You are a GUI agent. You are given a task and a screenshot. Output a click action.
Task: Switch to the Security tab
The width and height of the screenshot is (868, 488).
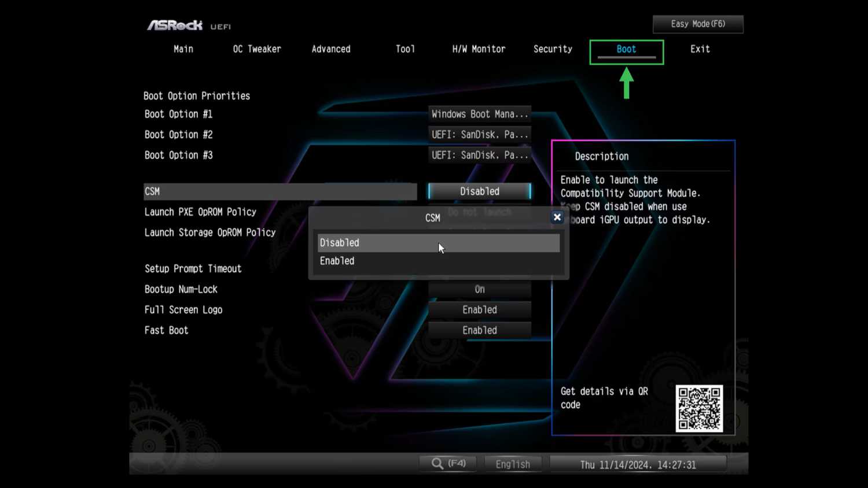pyautogui.click(x=553, y=49)
